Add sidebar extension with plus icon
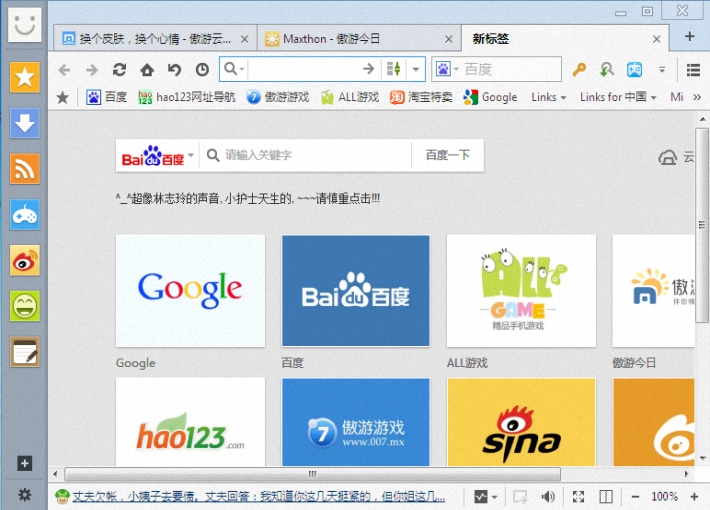 tap(24, 463)
